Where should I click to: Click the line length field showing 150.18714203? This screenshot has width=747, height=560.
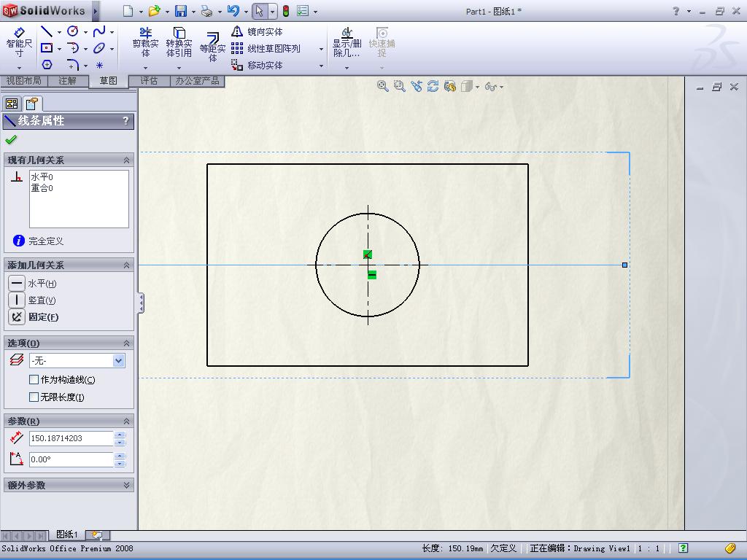click(x=71, y=438)
